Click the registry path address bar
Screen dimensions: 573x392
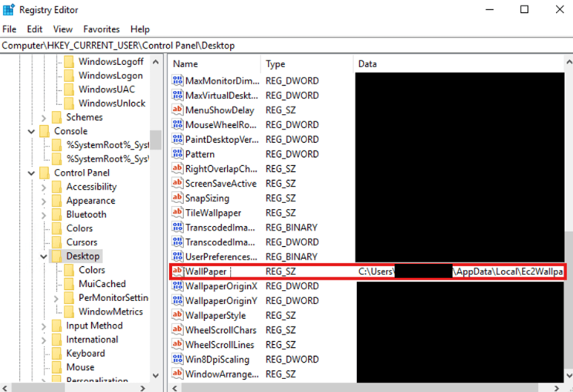coord(286,46)
